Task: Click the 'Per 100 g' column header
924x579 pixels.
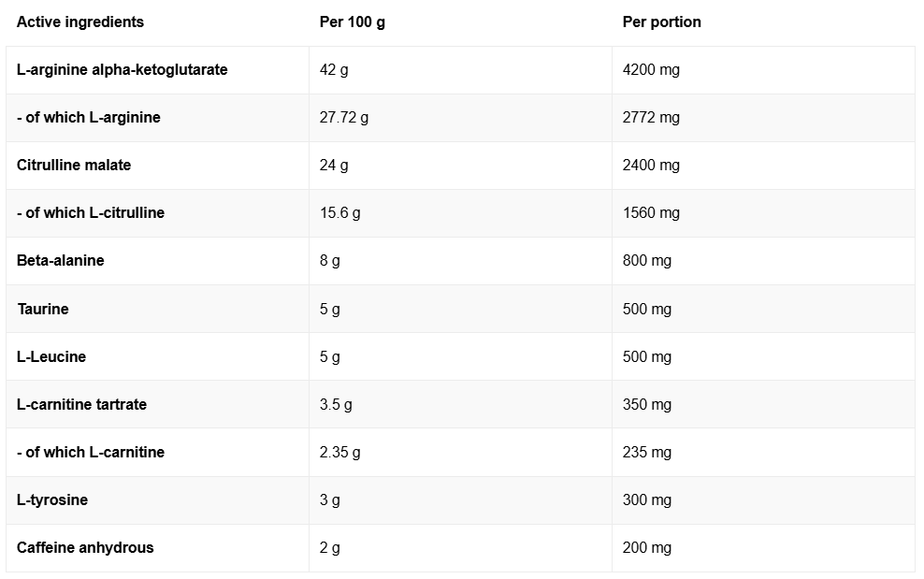Action: click(353, 22)
